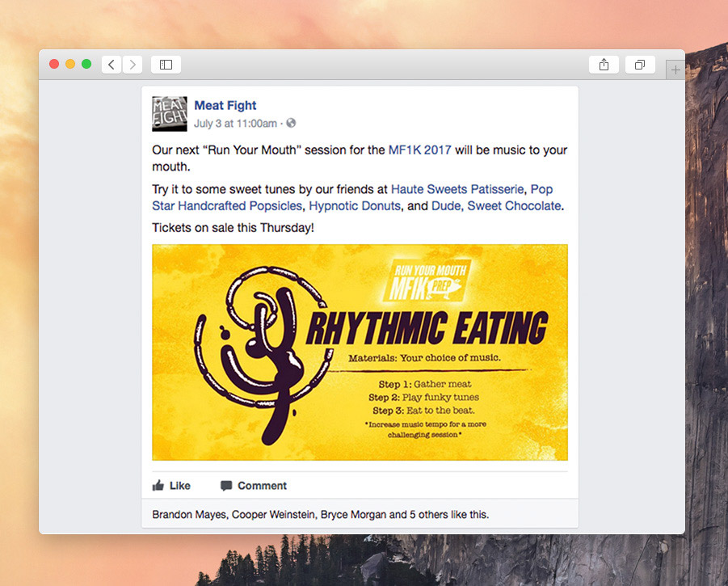This screenshot has width=728, height=586.
Task: Follow the Hypnotic Donuts link
Action: pos(355,205)
